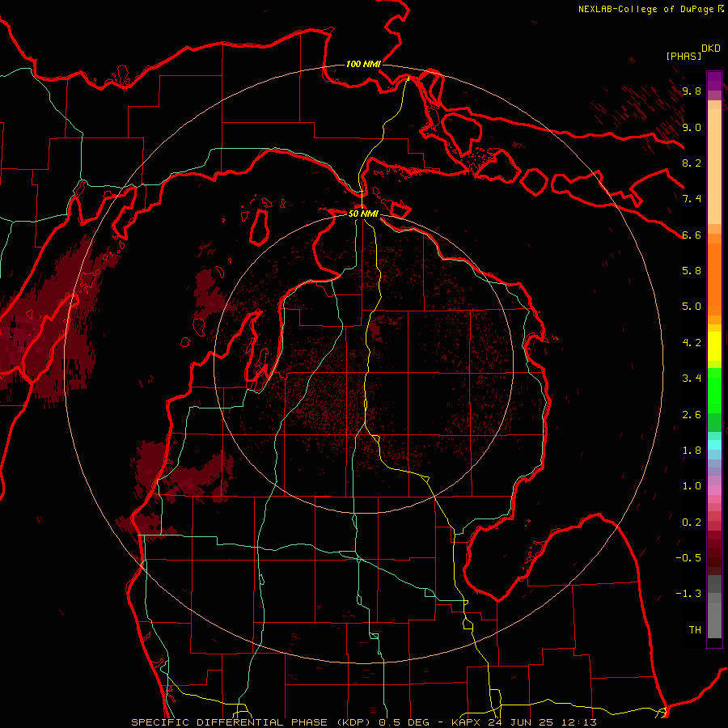Click the 4.2 value on color scale
Screen dimensions: 728x728
[x=692, y=343]
